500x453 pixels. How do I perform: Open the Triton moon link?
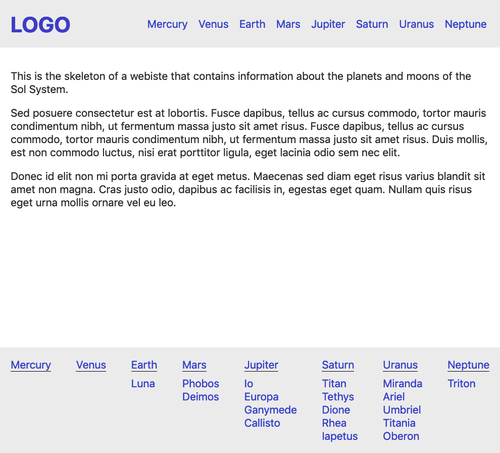click(x=461, y=384)
